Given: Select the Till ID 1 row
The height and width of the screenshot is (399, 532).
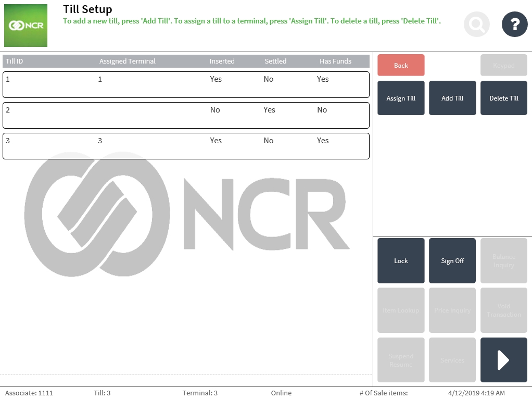Looking at the screenshot, I should [186, 84].
